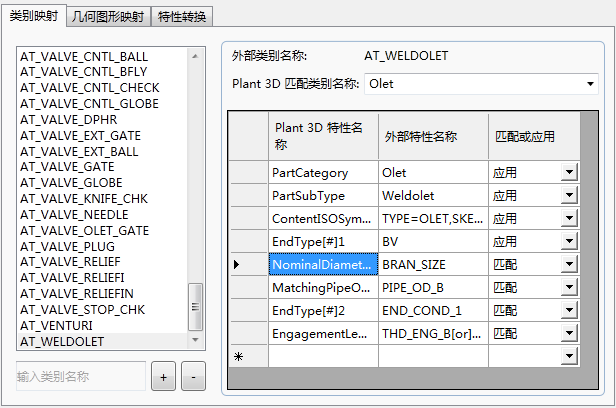Click the THD_ENG_B[or]... external property cell
Screen dimensions: 616x408
[x=433, y=334]
